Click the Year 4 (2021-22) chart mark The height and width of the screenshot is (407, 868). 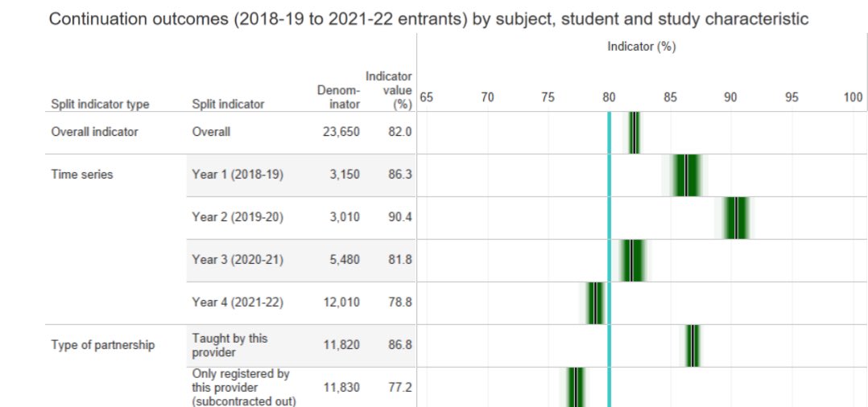595,302
